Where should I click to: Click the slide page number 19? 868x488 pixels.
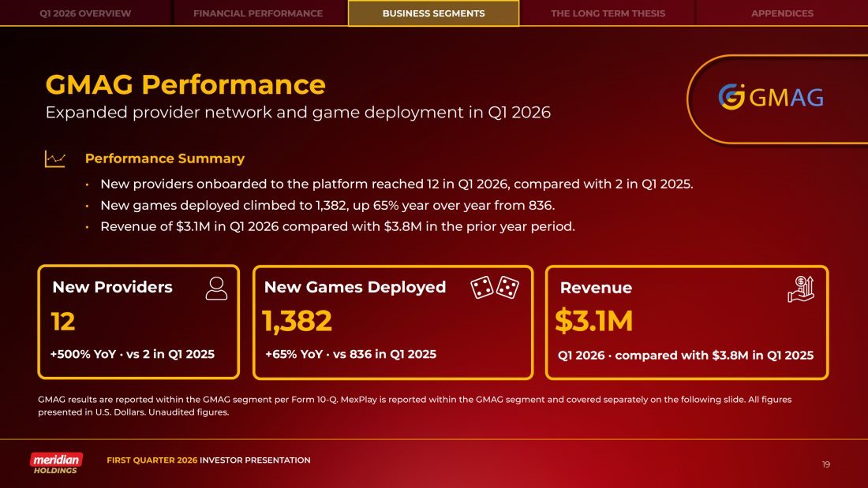(x=825, y=464)
